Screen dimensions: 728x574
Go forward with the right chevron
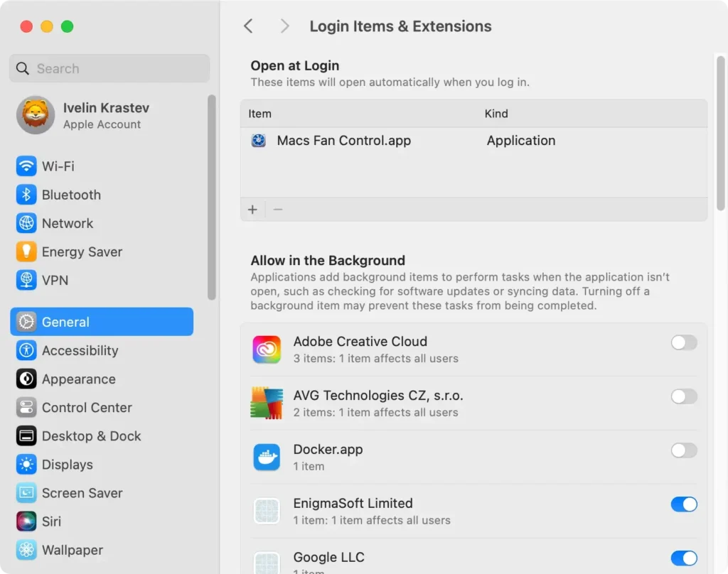point(284,26)
